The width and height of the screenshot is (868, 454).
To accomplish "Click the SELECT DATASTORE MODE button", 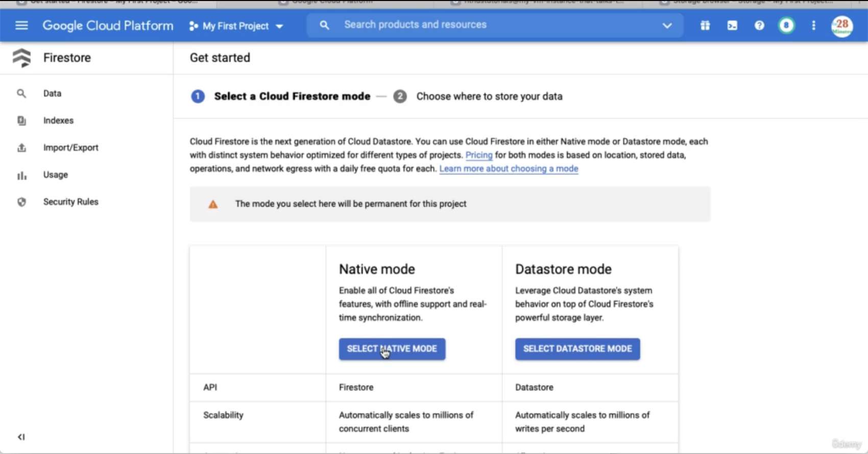I will tap(577, 349).
